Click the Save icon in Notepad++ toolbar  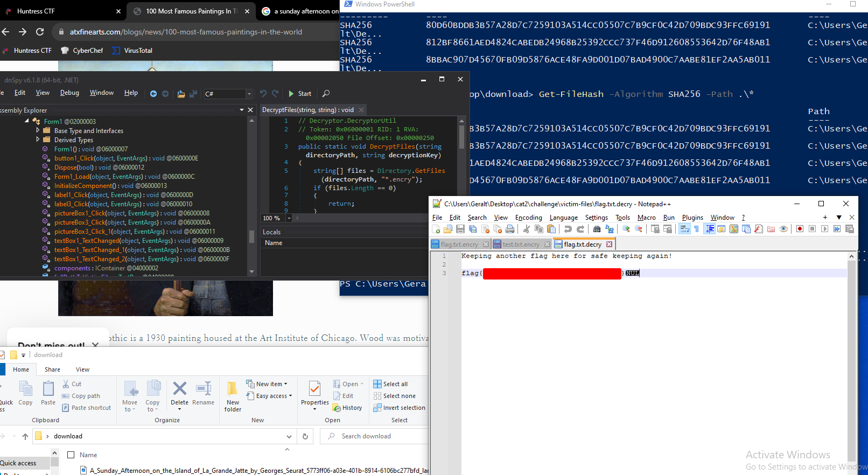click(460, 229)
